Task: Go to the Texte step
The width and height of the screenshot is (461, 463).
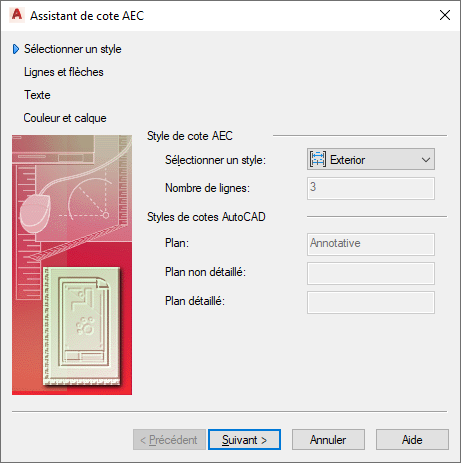Action: [37, 95]
